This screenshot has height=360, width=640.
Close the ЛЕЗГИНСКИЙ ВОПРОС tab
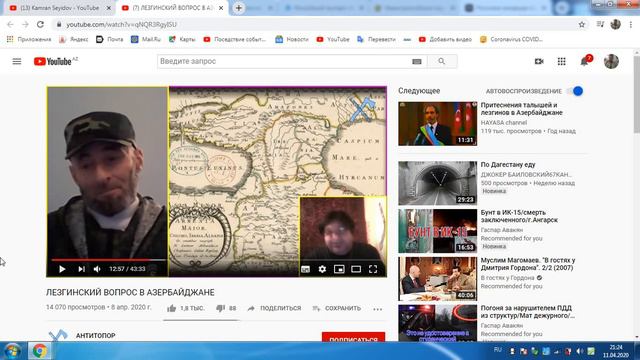221,8
